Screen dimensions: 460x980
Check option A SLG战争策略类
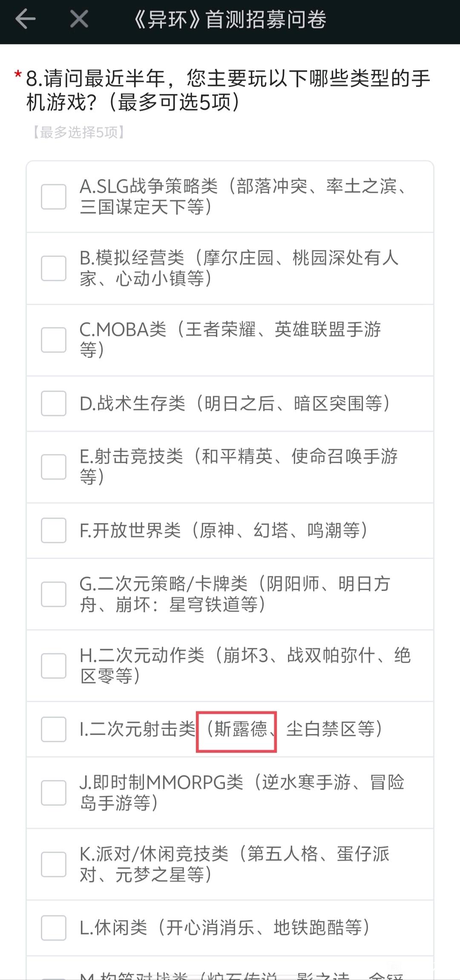(x=54, y=197)
